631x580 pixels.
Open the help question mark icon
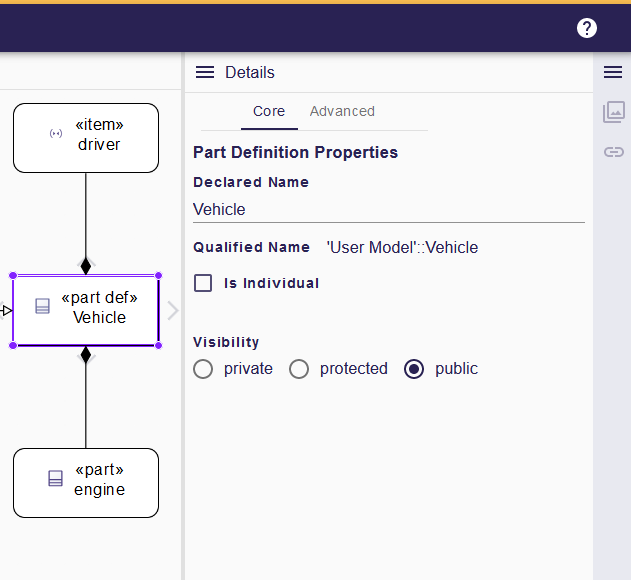(587, 28)
